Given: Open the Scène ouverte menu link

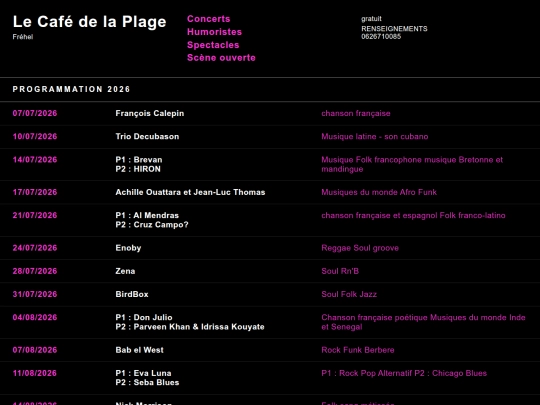Looking at the screenshot, I should pos(221,58).
